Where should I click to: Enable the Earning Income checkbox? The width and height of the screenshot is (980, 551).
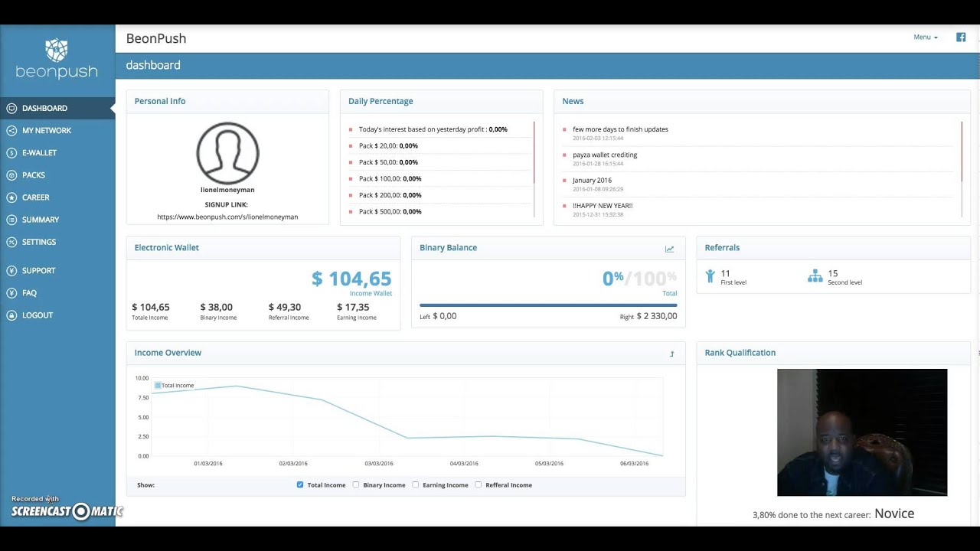416,484
